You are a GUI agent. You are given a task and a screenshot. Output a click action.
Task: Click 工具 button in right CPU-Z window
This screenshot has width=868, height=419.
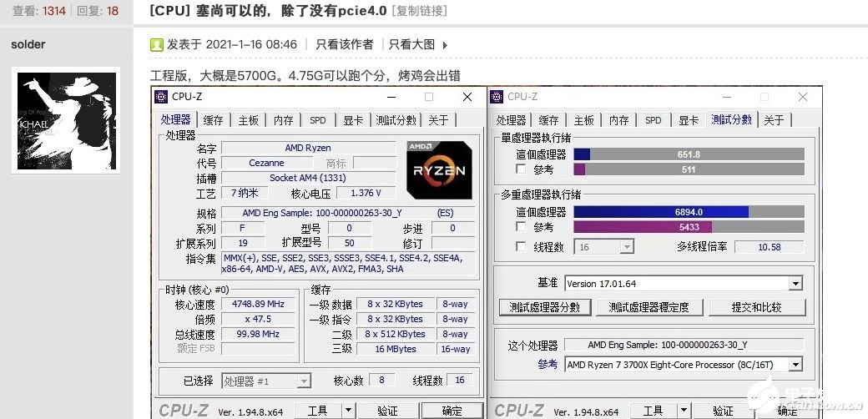click(654, 411)
